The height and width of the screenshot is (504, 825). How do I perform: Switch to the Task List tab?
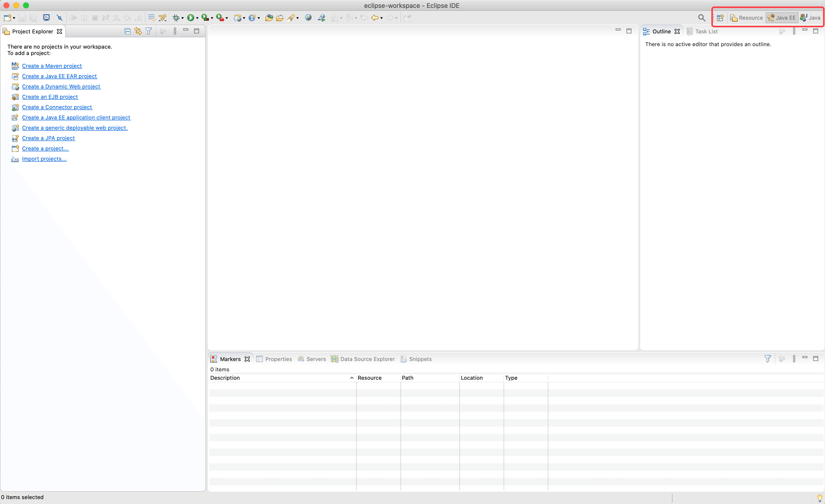tap(702, 31)
